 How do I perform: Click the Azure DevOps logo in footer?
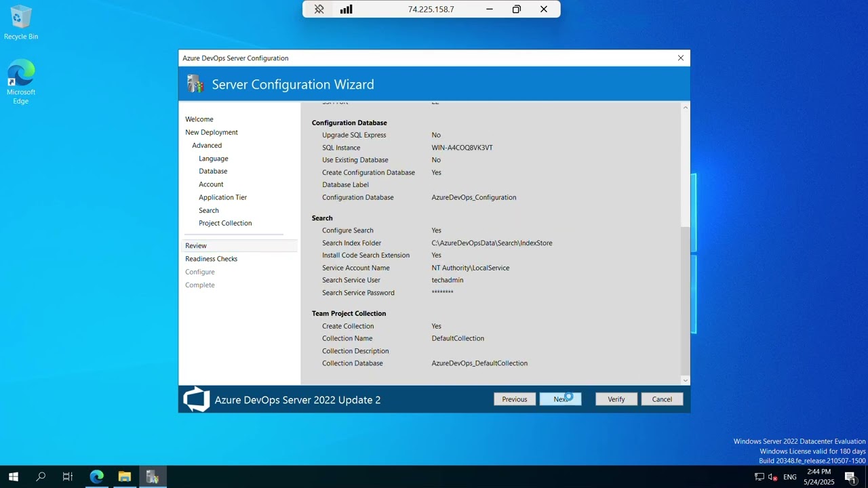(x=197, y=399)
